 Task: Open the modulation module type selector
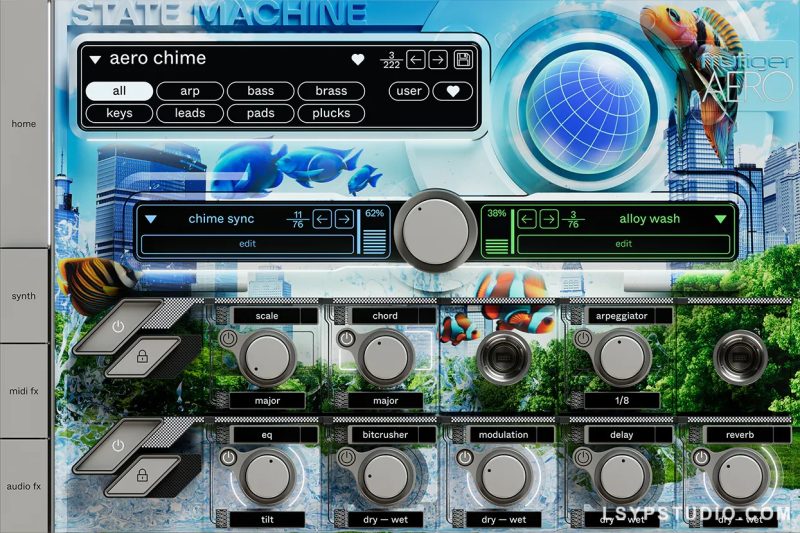pos(512,435)
